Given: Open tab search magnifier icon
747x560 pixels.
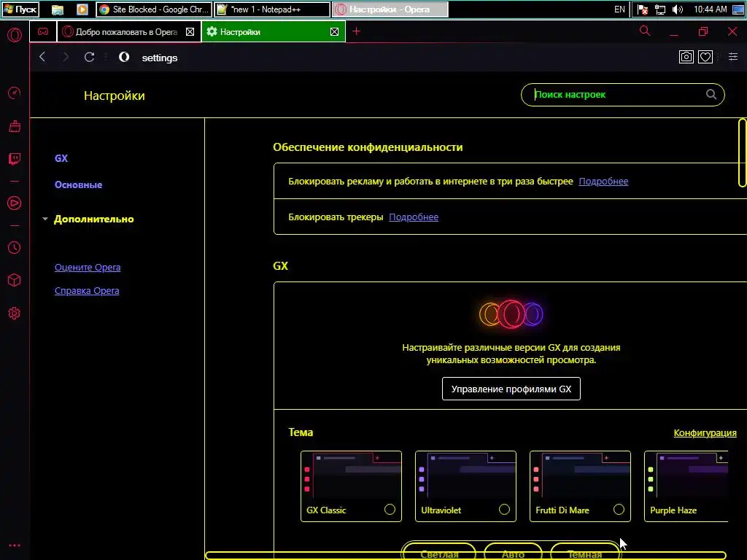Looking at the screenshot, I should pyautogui.click(x=645, y=31).
